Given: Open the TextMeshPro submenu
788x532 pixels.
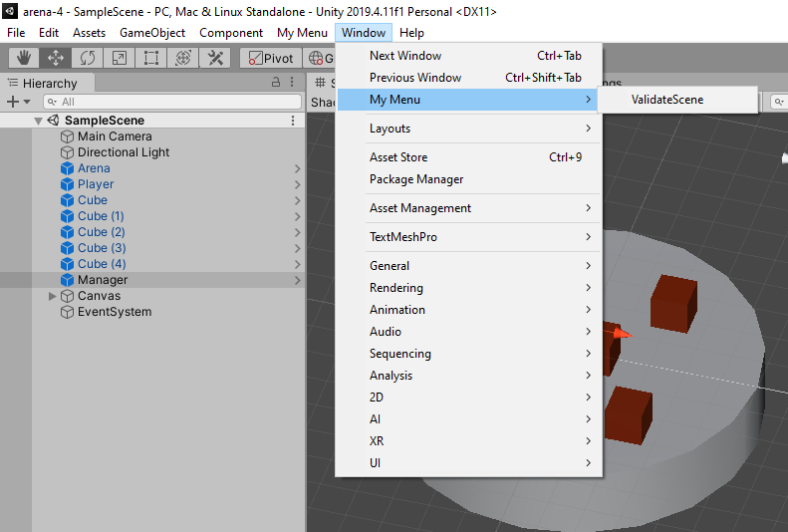Looking at the screenshot, I should (468, 237).
